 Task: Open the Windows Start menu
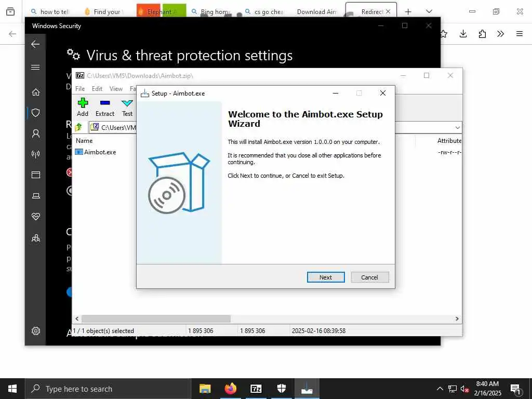(x=12, y=389)
